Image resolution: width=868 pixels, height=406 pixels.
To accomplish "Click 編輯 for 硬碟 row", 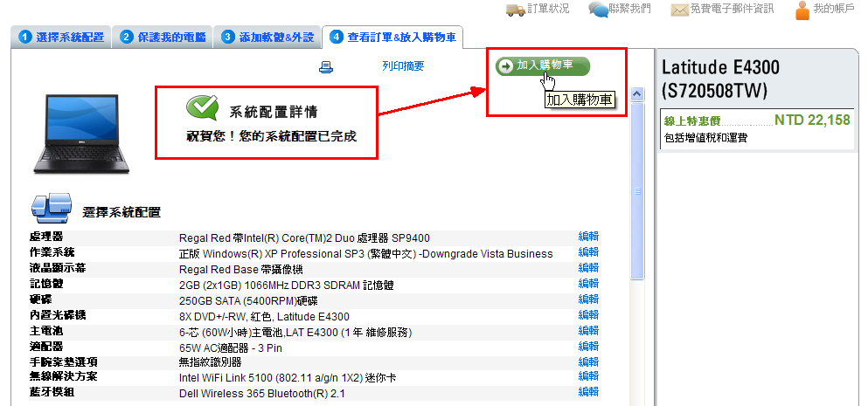I will tap(588, 299).
